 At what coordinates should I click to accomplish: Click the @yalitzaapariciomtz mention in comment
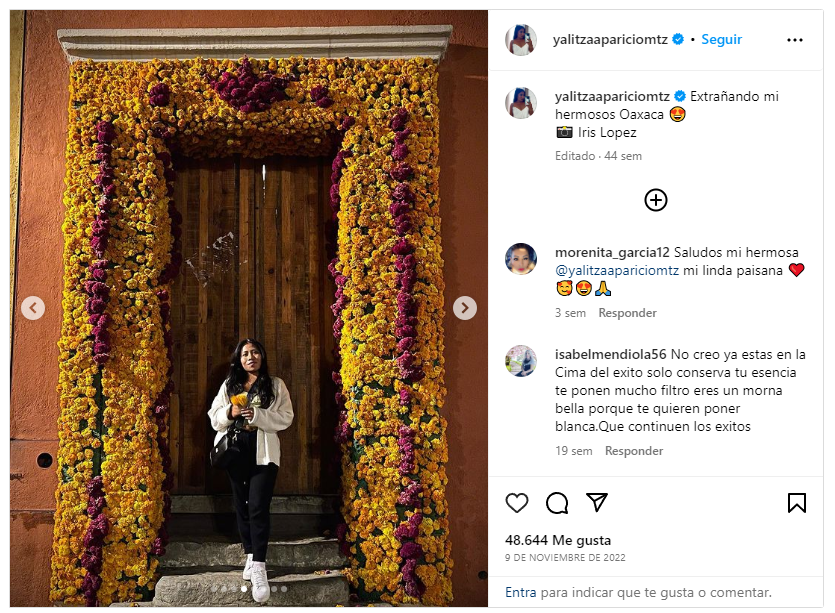(617, 271)
